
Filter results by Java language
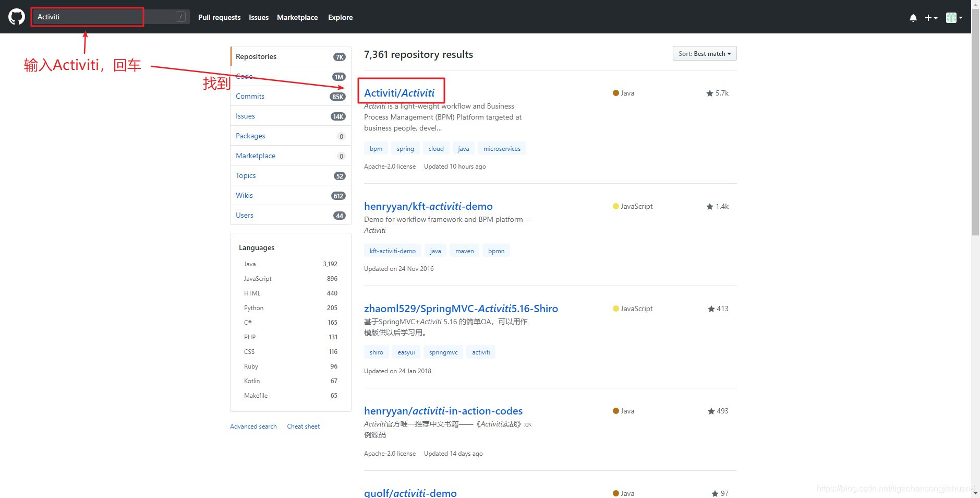pyautogui.click(x=291, y=264)
